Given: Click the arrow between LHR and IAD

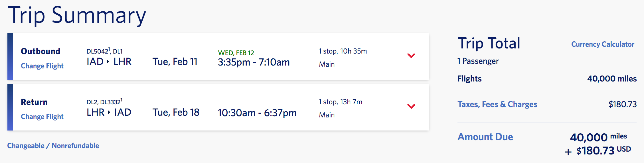Looking at the screenshot, I should (x=109, y=112).
